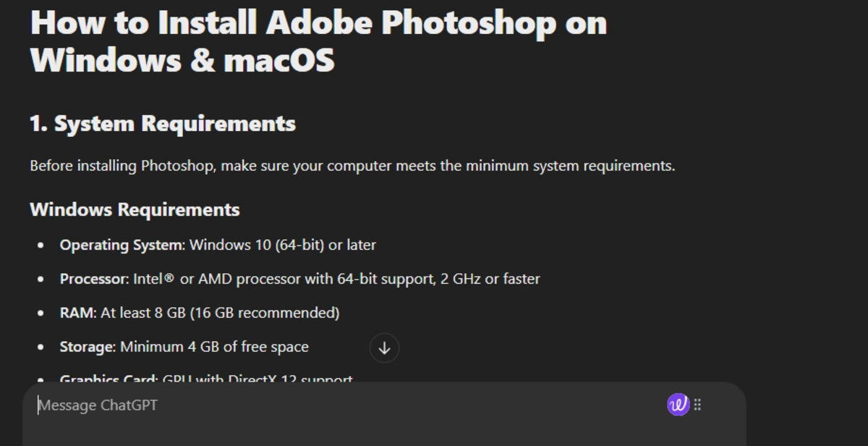
Task: Click the "1. System Requirements" heading
Action: [x=163, y=124]
